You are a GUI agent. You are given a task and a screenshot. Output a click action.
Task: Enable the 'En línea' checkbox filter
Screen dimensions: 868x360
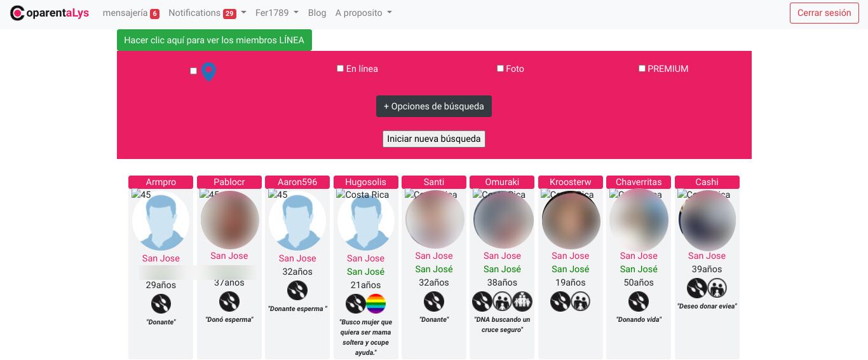point(341,68)
